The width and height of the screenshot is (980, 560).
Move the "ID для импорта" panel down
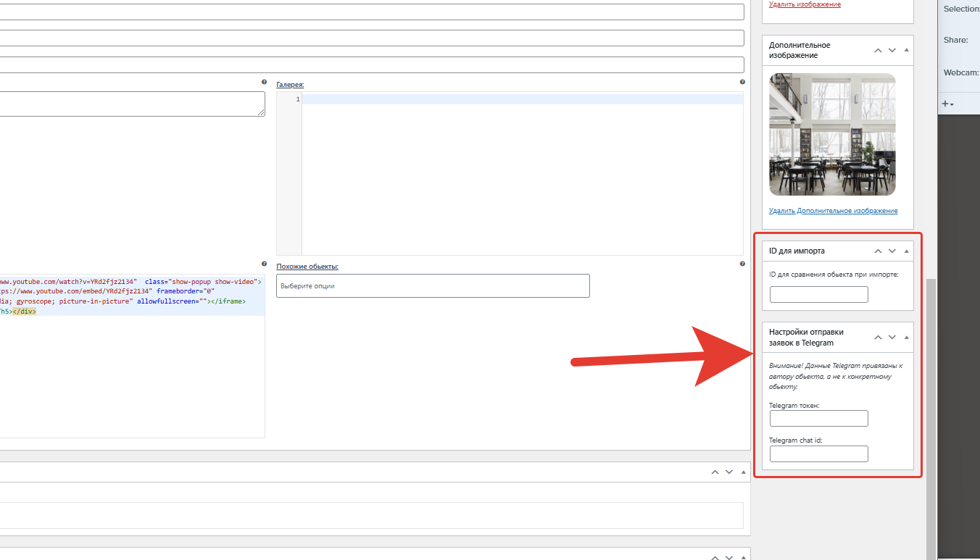(x=892, y=251)
